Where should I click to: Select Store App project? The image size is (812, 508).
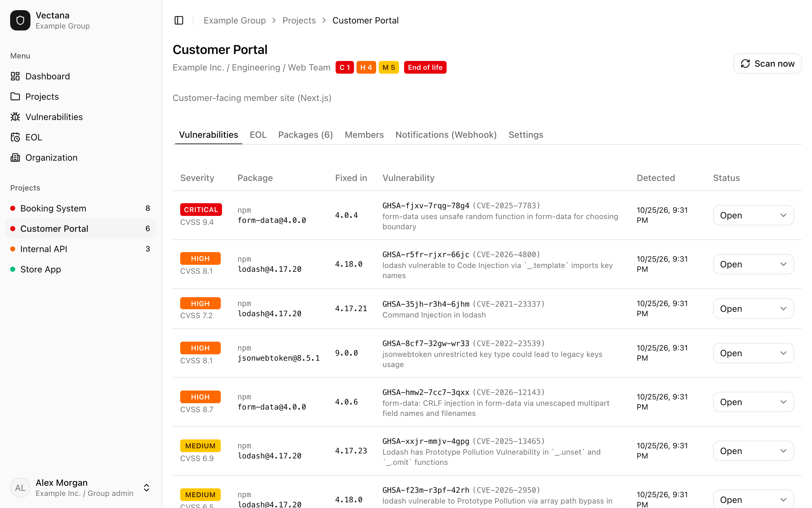pos(81,269)
